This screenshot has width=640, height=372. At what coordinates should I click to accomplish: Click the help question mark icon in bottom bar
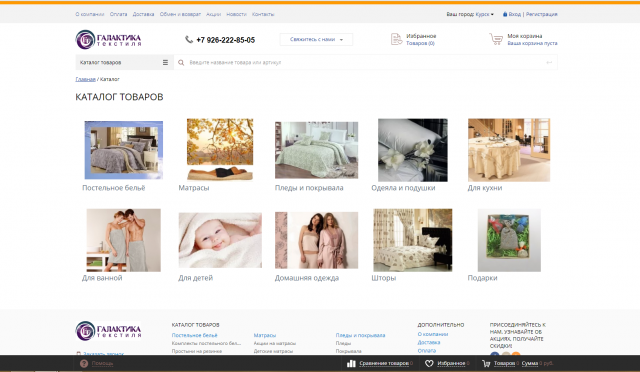84,363
